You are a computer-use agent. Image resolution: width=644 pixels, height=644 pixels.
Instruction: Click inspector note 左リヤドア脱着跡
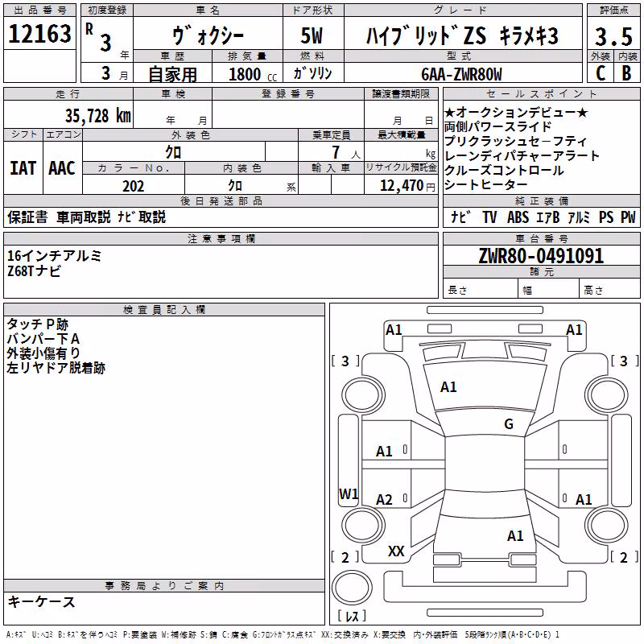click(x=56, y=368)
